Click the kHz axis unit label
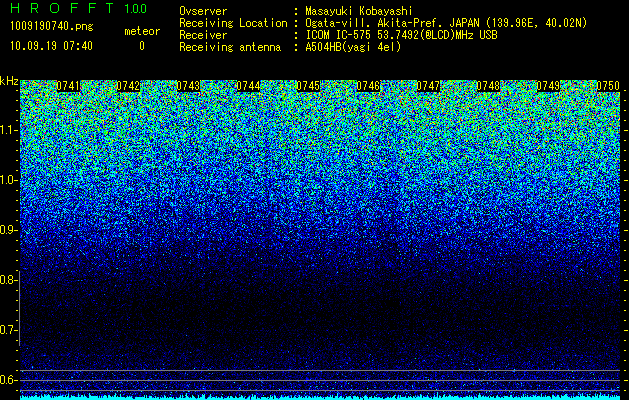The width and height of the screenshot is (629, 400). 9,81
